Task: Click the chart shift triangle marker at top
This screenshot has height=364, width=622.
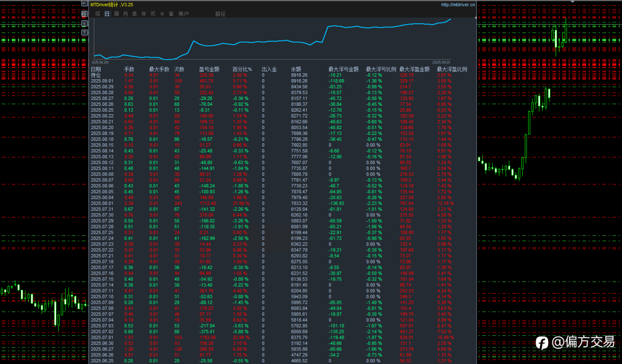Action: (572, 2)
